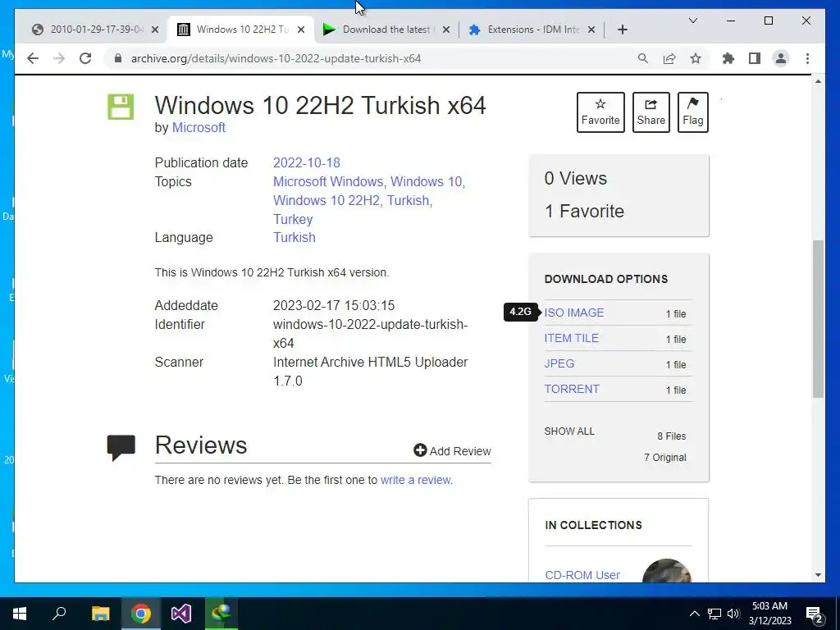Open the Microsoft author link

[199, 127]
